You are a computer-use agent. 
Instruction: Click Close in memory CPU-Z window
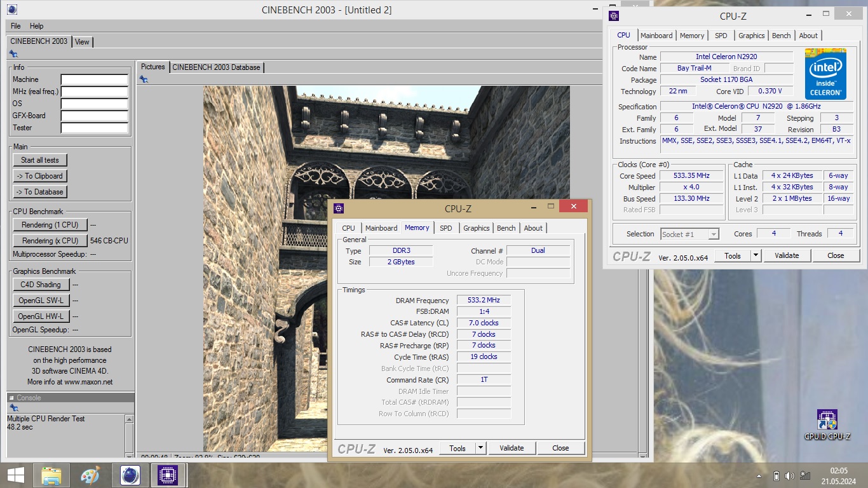point(560,448)
